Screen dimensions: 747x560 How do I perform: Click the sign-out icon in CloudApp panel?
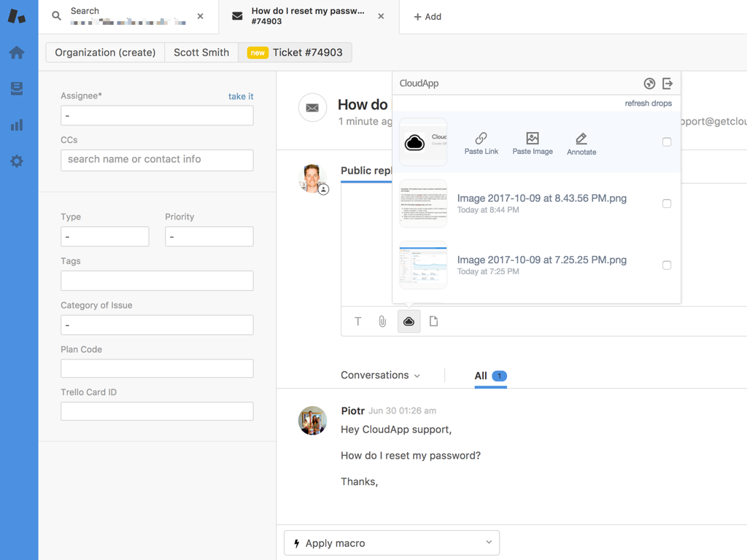click(x=668, y=83)
